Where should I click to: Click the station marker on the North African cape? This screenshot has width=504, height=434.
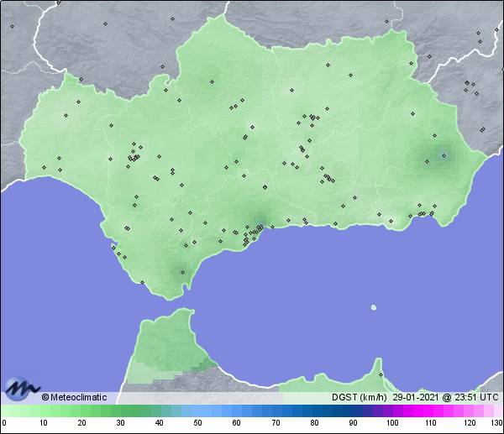[x=381, y=375]
